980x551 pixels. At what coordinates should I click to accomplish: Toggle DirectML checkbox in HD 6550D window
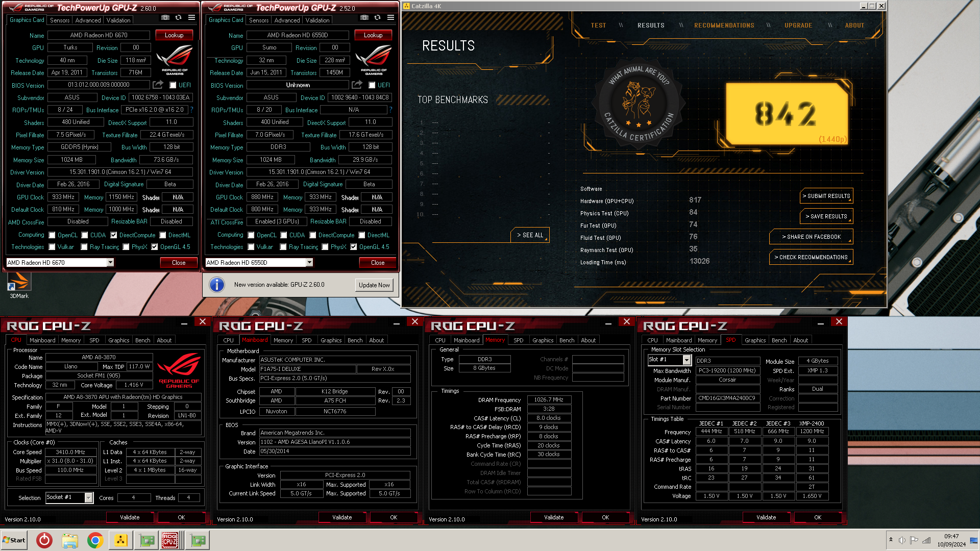(x=361, y=235)
